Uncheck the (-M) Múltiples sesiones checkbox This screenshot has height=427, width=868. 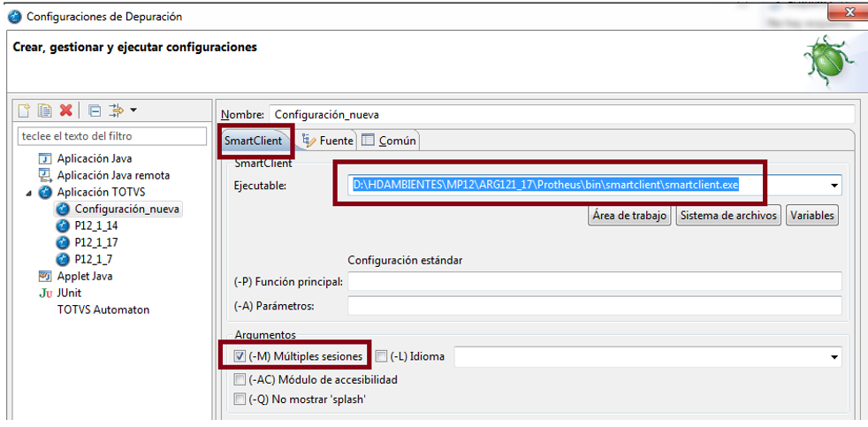tap(240, 356)
